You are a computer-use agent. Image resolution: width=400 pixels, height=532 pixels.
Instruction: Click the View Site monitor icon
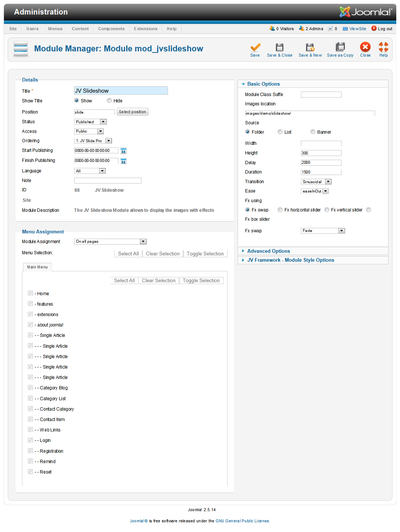coord(345,29)
